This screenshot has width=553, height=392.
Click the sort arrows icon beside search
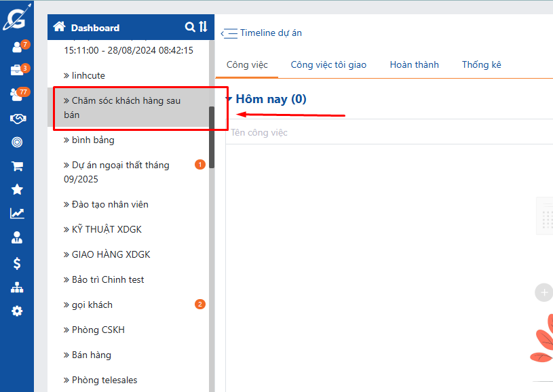tap(203, 27)
